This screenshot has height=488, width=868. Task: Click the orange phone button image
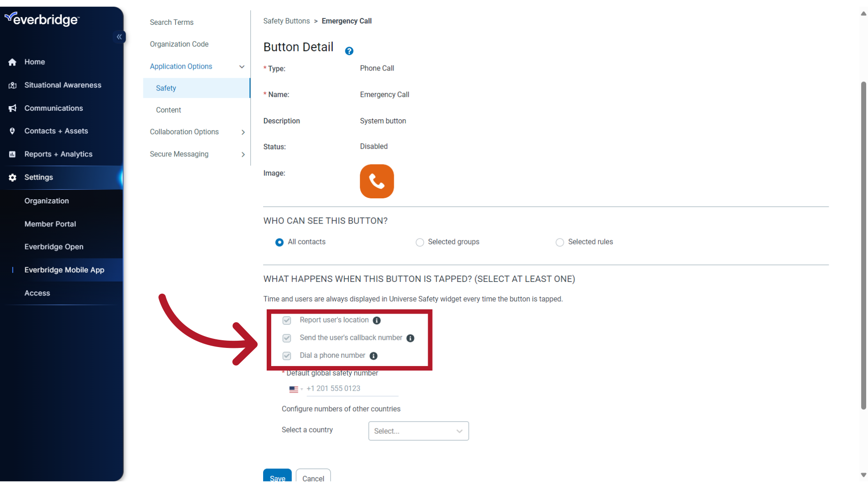tap(377, 181)
